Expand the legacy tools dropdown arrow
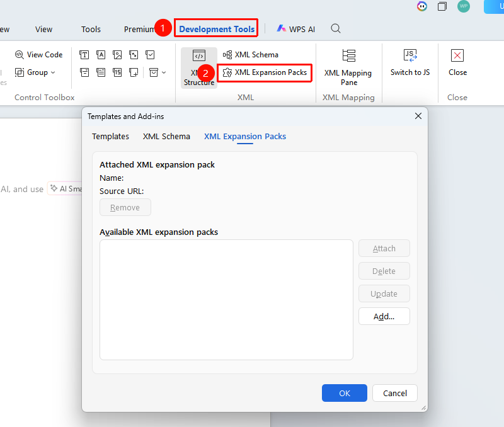This screenshot has height=427, width=504. pyautogui.click(x=164, y=72)
